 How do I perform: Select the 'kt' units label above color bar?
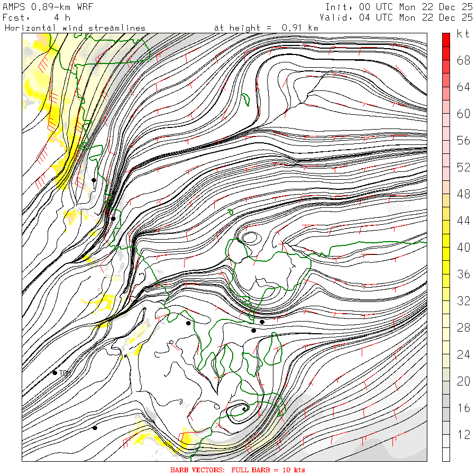coord(463,34)
